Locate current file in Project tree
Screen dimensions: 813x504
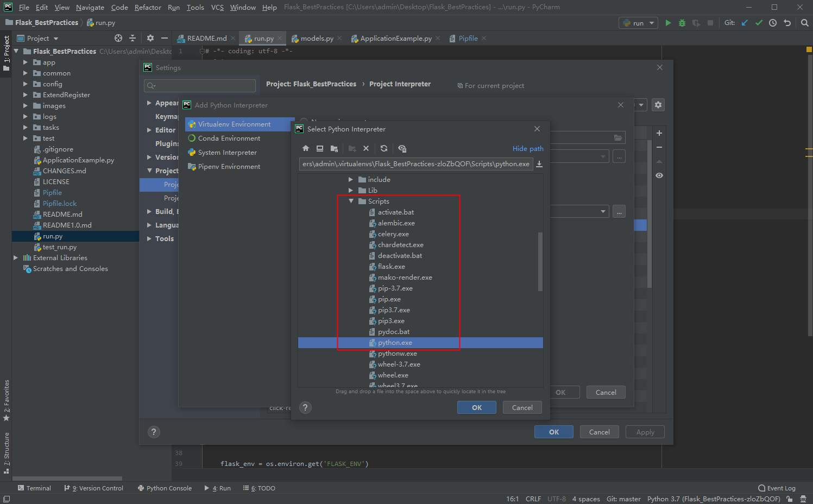(x=118, y=38)
